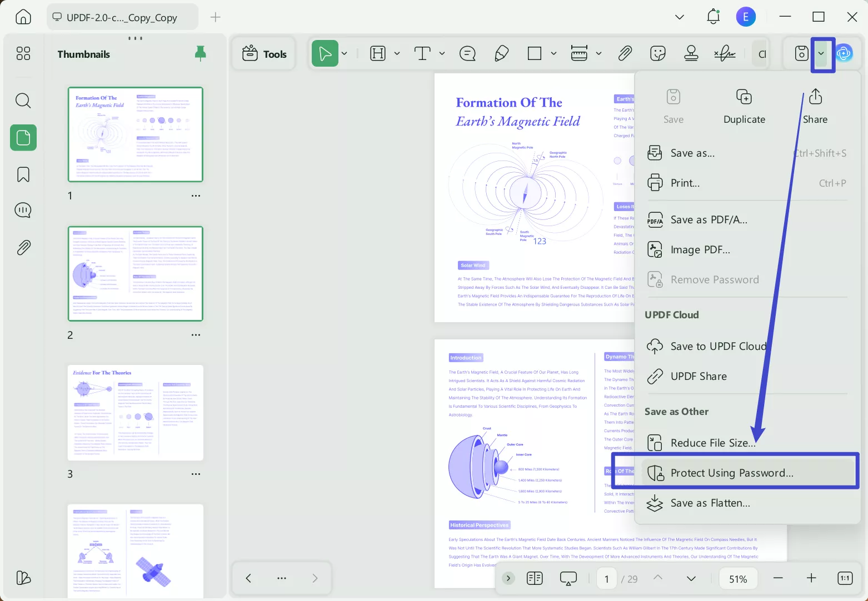The image size is (868, 601).
Task: Select the Highlighter markup tool
Action: pos(501,53)
